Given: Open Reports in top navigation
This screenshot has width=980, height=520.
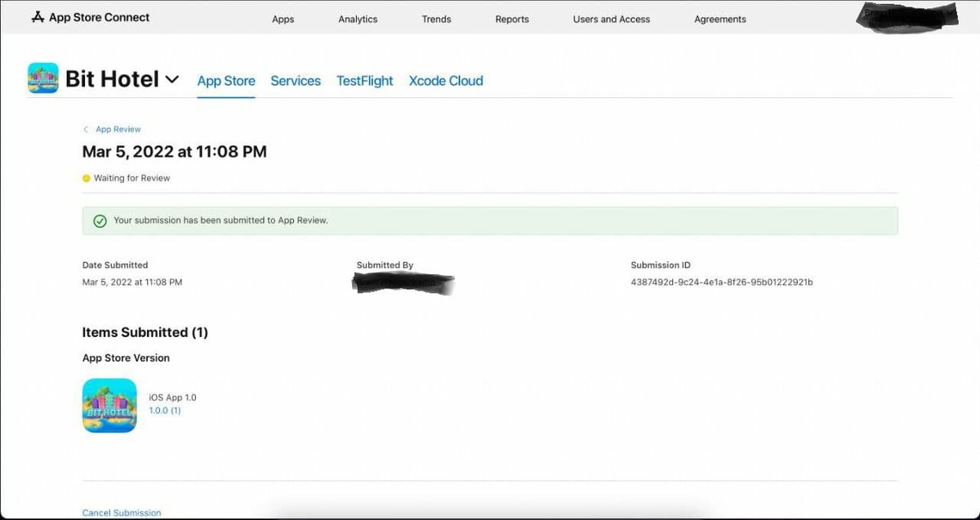Looking at the screenshot, I should click(x=512, y=19).
